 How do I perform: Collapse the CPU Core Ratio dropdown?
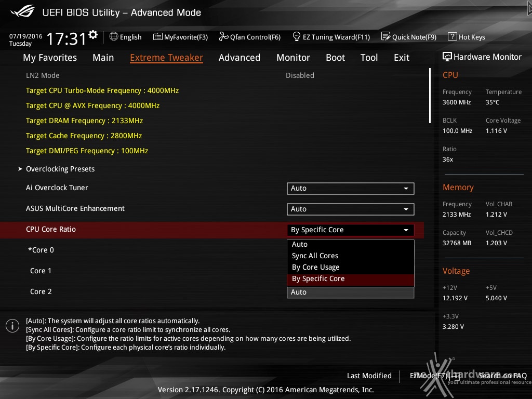(351, 230)
